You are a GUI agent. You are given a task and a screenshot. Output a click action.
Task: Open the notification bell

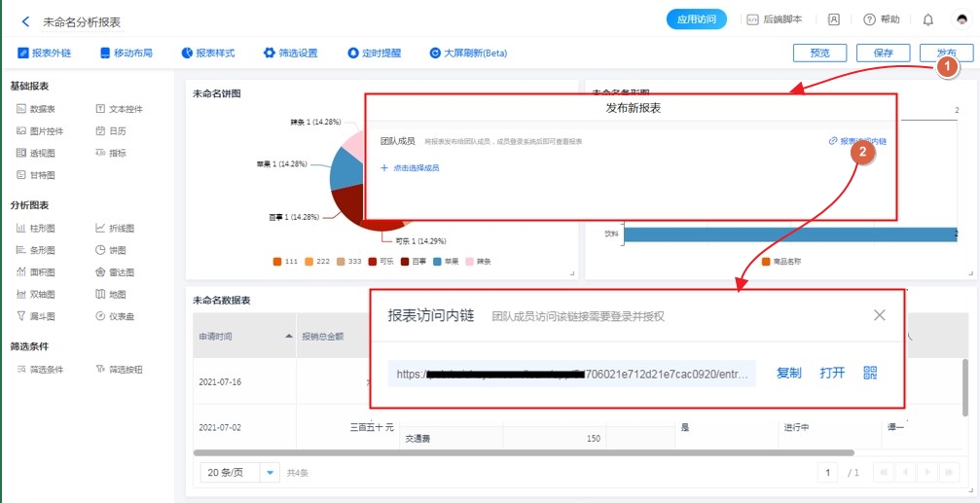coord(927,20)
